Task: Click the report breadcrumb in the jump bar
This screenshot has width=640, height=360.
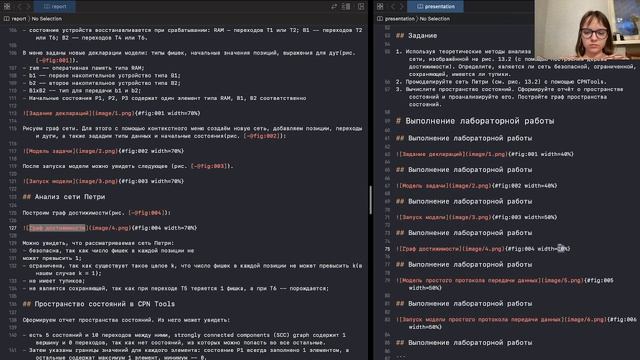Action: (19, 19)
